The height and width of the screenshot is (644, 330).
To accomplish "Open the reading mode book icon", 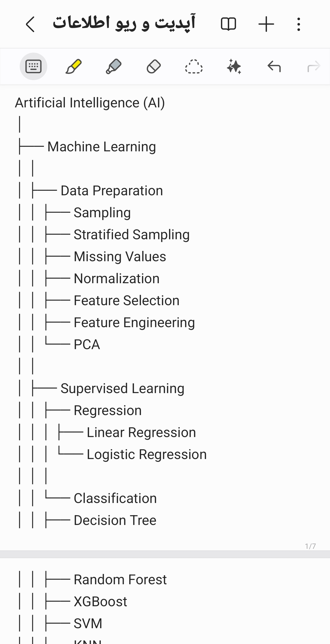I will point(228,24).
